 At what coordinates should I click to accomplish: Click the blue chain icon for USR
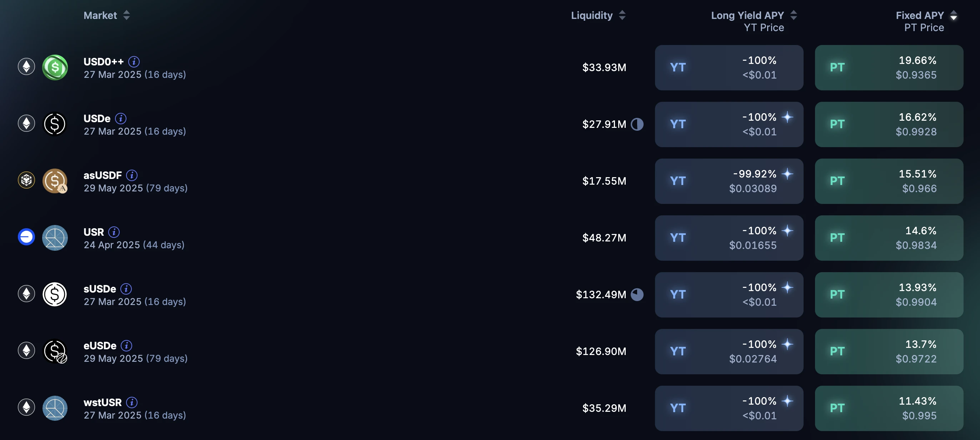point(26,237)
